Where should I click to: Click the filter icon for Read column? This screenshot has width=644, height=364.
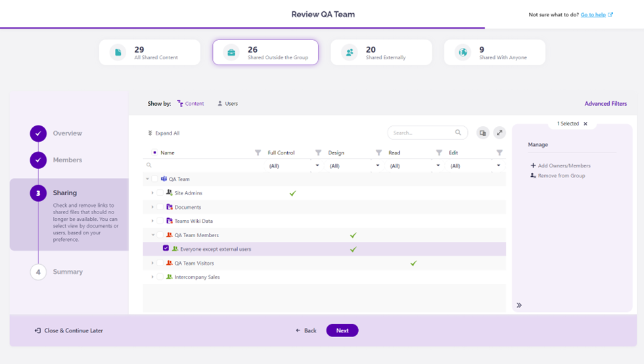click(439, 152)
